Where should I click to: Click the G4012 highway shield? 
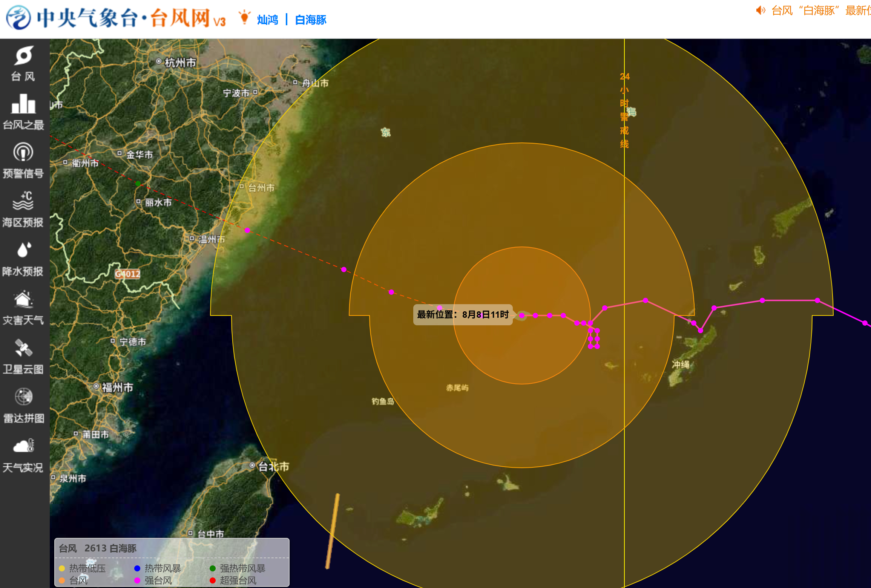pos(127,274)
